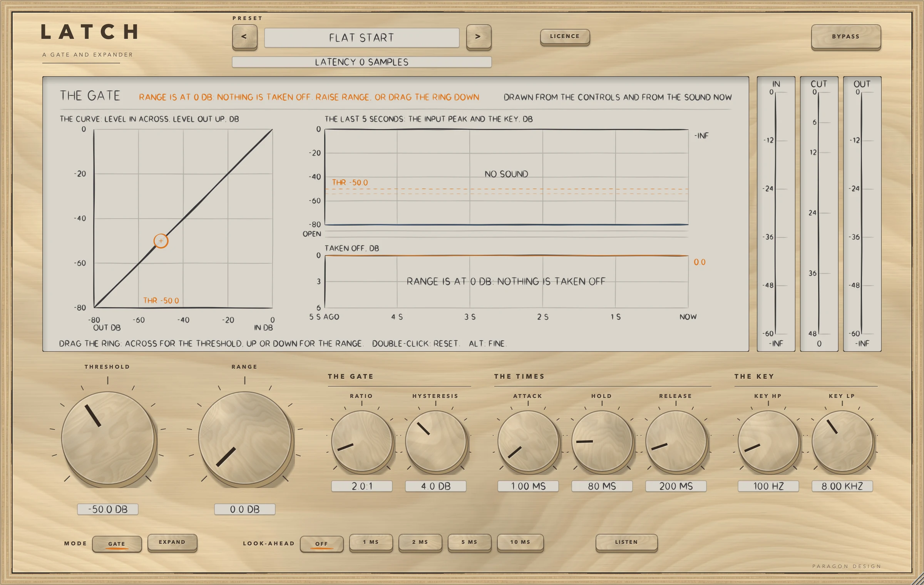
Task: Click the 100 HZ key high-pass value
Action: (x=768, y=486)
